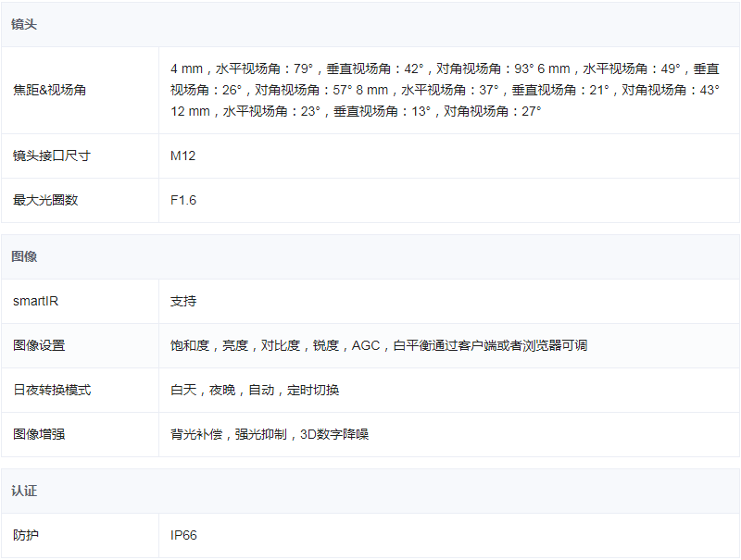Click the 焦距&视场角 label

click(x=50, y=90)
